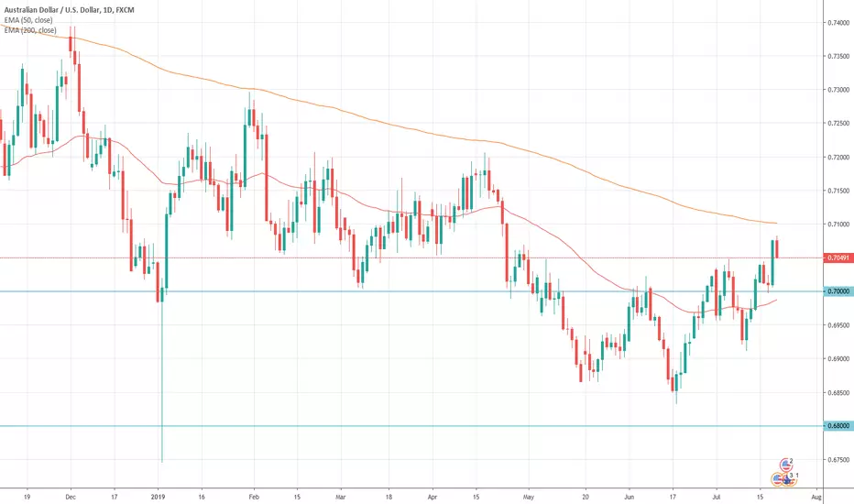Click the 18 date label on the time axis
This screenshot has width=854, height=504.
(389, 497)
